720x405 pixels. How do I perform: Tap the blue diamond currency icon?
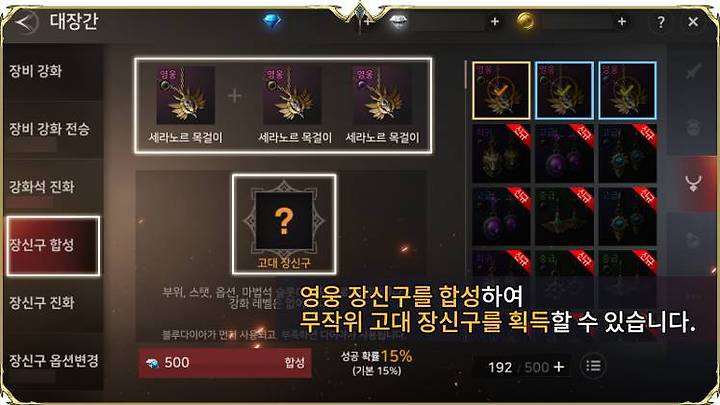point(272,21)
